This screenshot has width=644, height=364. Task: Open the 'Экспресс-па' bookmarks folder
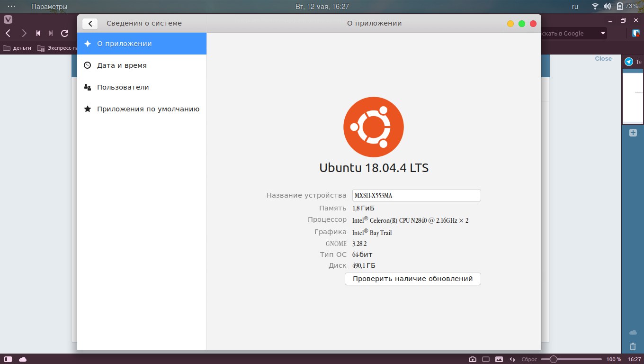(x=57, y=48)
